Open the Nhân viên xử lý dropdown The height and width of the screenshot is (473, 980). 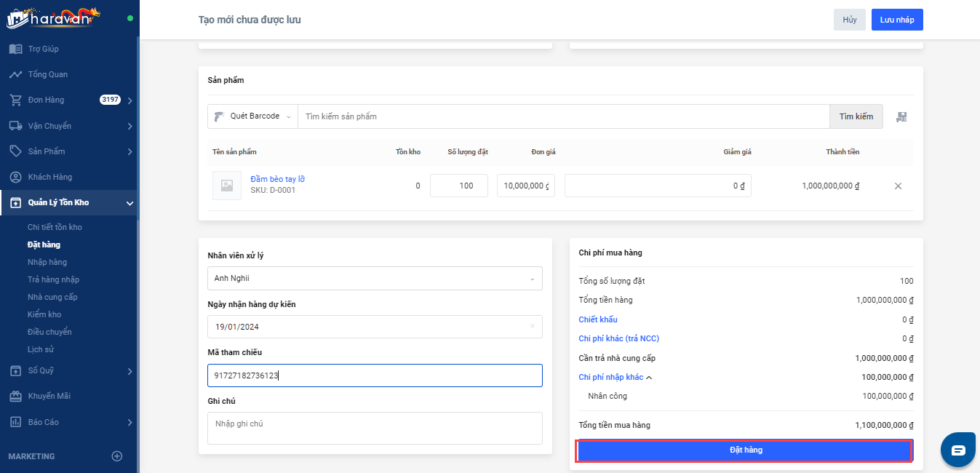375,278
